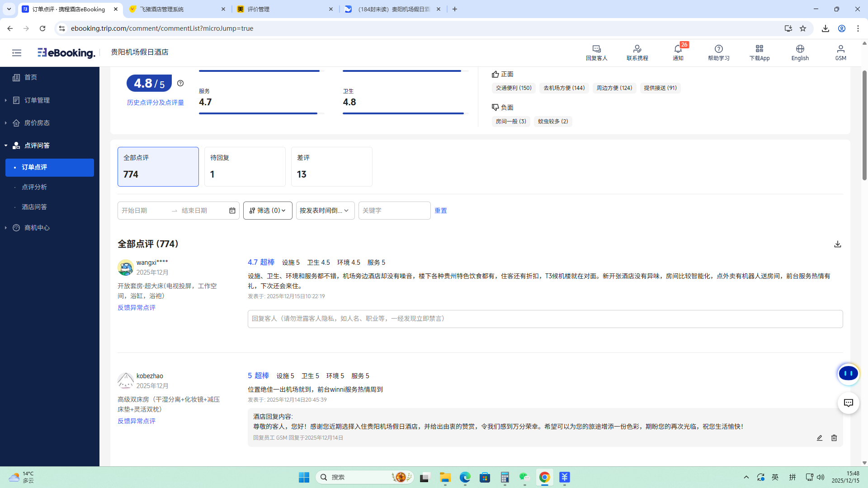868x488 pixels.
Task: Click the rating help question mark icon
Action: 180,83
